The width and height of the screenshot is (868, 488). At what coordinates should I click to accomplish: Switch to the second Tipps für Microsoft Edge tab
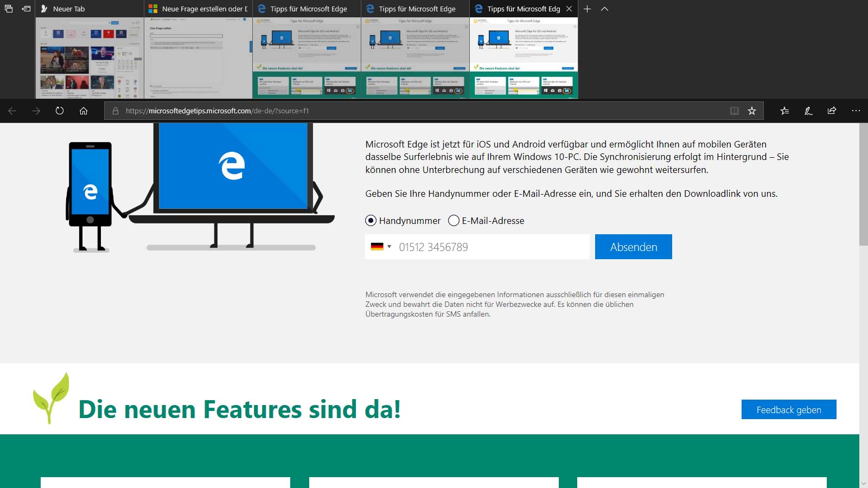(416, 9)
